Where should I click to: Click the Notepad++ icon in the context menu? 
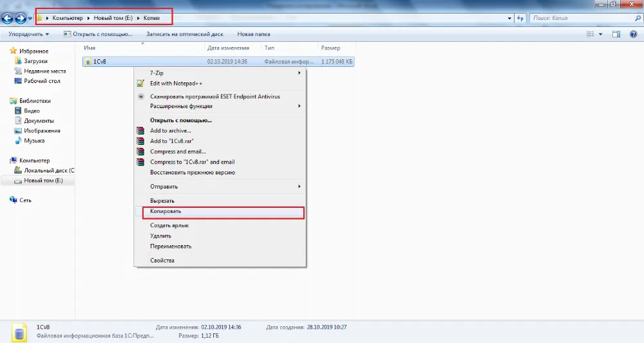pyautogui.click(x=140, y=83)
